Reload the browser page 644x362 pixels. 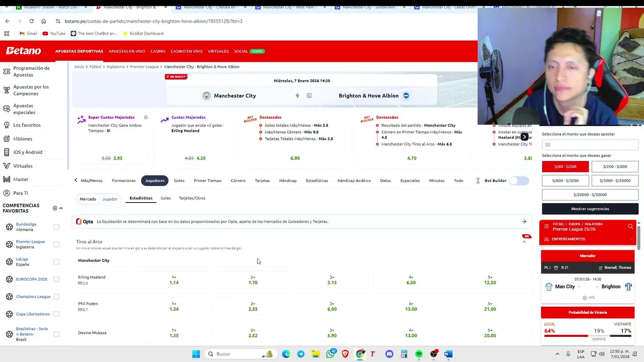pos(31,21)
